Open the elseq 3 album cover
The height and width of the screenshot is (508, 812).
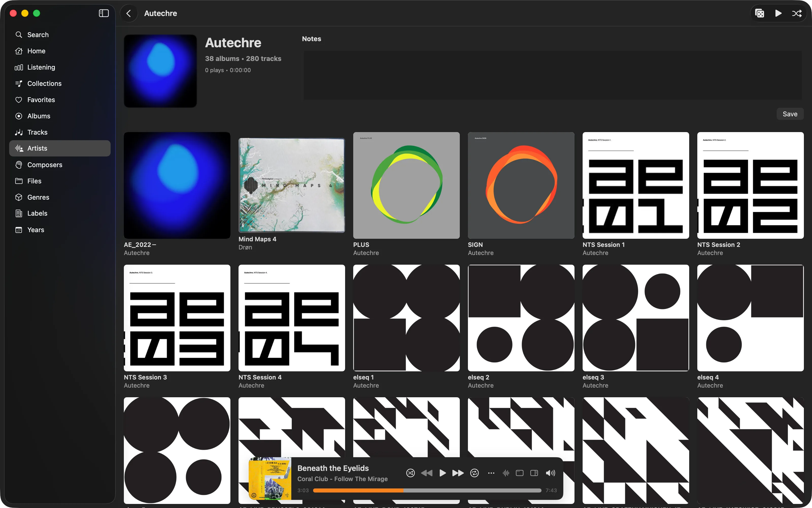point(636,318)
